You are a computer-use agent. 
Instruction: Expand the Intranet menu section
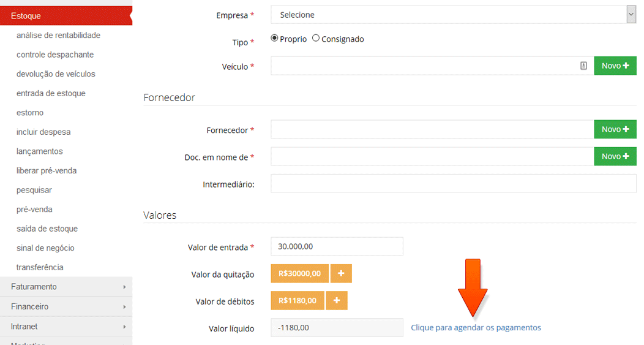pos(66,327)
